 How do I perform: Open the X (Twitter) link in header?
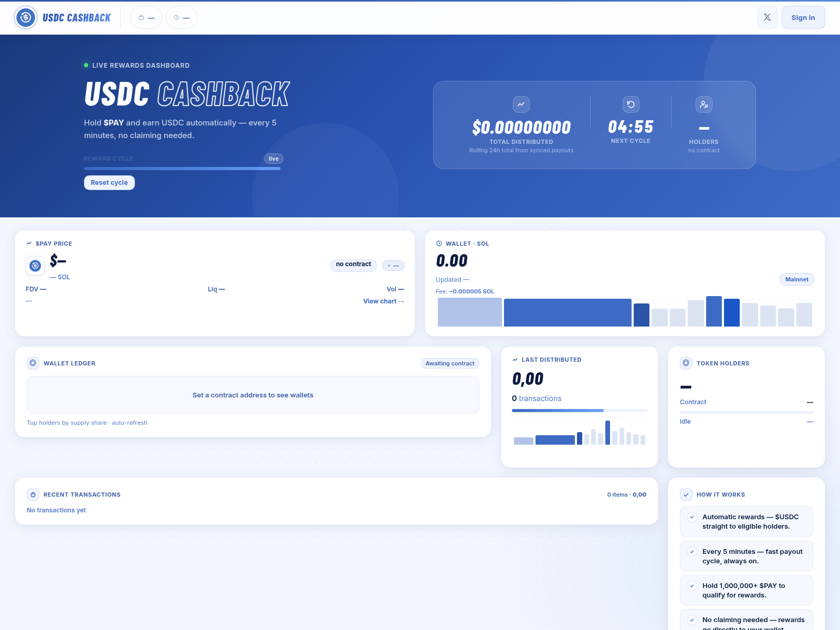point(767,17)
